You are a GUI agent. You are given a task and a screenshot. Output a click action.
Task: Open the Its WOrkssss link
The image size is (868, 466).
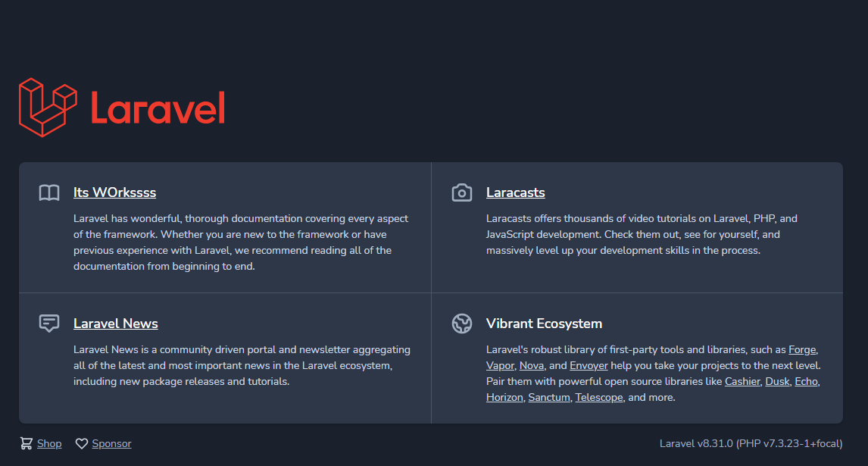114,192
